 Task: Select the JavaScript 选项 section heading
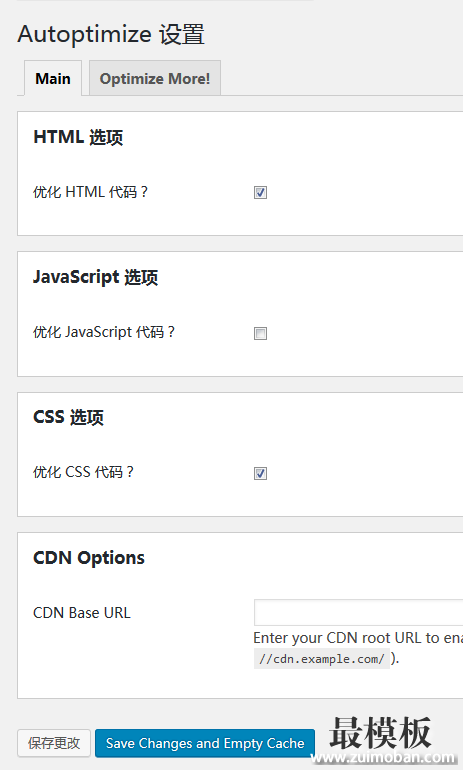tap(95, 277)
